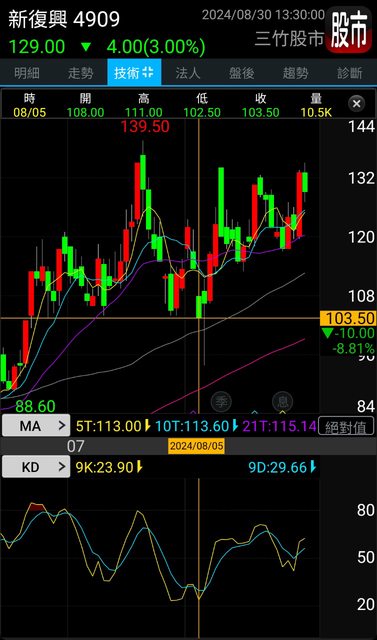
Task: Tap the yellow arrow after 9K:23.90
Action: (139, 467)
